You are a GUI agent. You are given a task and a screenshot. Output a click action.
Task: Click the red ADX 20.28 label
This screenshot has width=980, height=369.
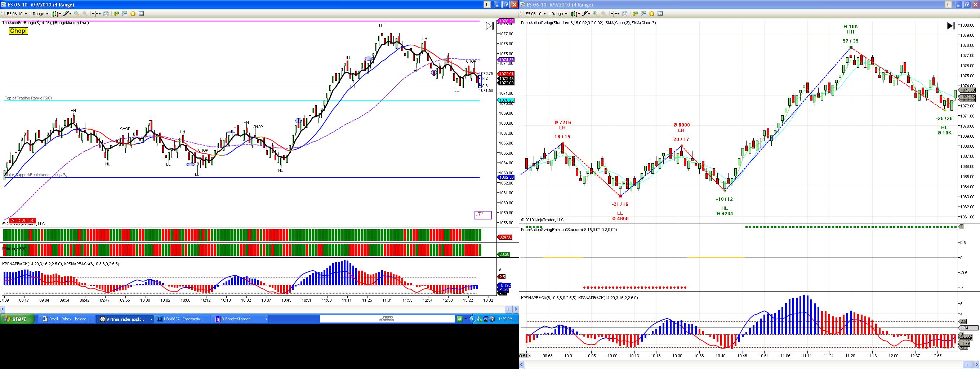click(x=22, y=221)
